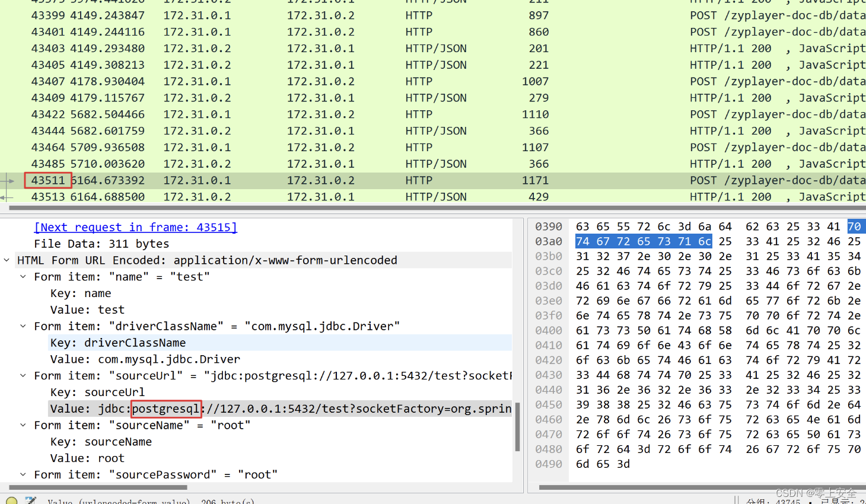Click length 279 in packet 43409 row
The height and width of the screenshot is (504, 866).
(x=539, y=98)
